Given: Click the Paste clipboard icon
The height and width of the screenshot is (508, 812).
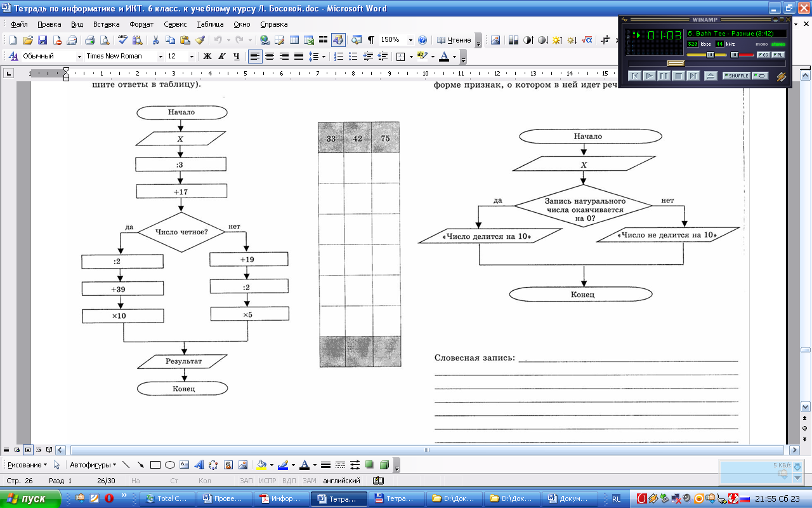Looking at the screenshot, I should tap(185, 40).
